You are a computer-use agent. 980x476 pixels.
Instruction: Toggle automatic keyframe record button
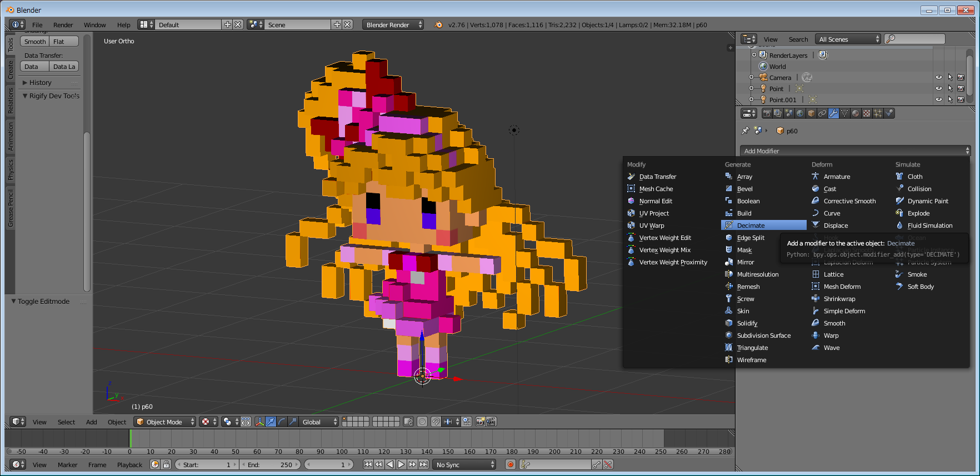511,464
